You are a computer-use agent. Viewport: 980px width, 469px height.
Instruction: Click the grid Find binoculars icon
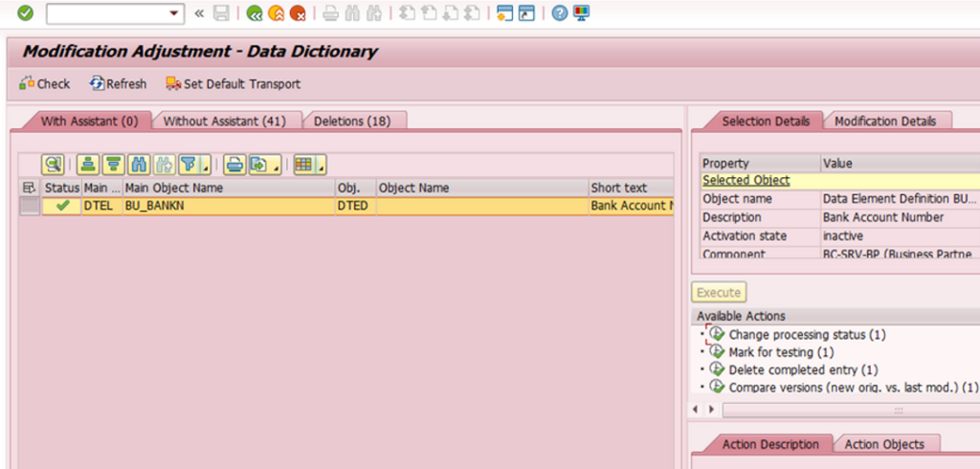point(138,165)
